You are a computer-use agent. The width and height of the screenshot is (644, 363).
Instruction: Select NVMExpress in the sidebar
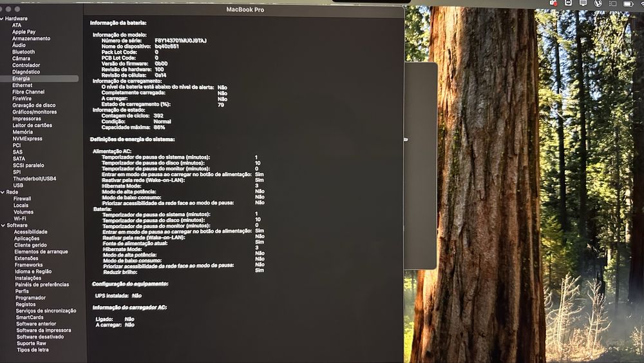[28, 139]
